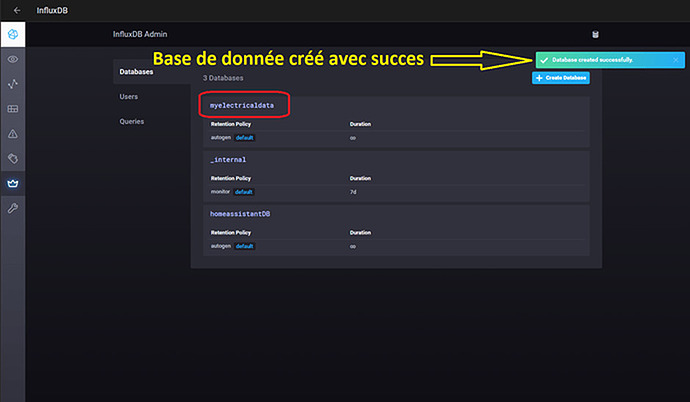Open Data Explorer graph icon
Viewport: 690px width, 402px height.
pyautogui.click(x=13, y=84)
